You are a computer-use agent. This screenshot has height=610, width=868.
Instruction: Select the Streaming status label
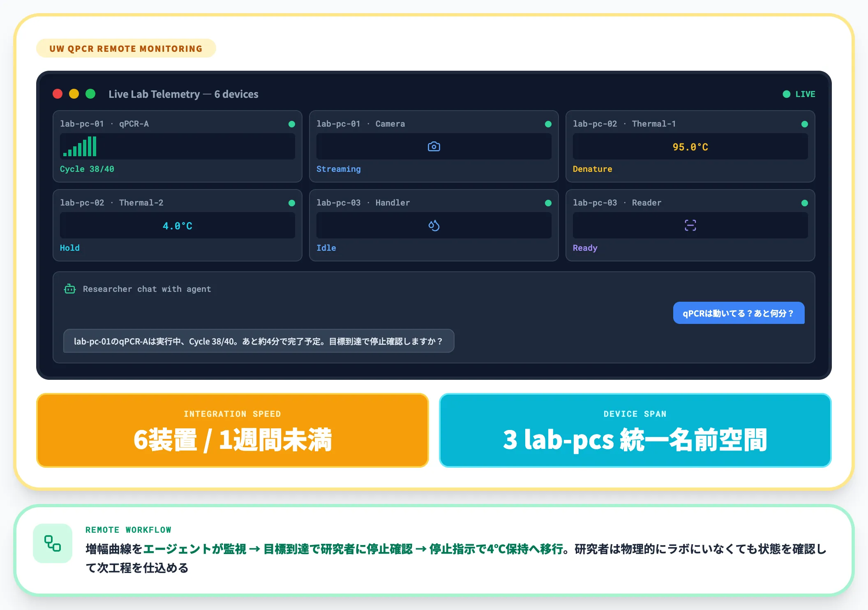[x=339, y=169]
